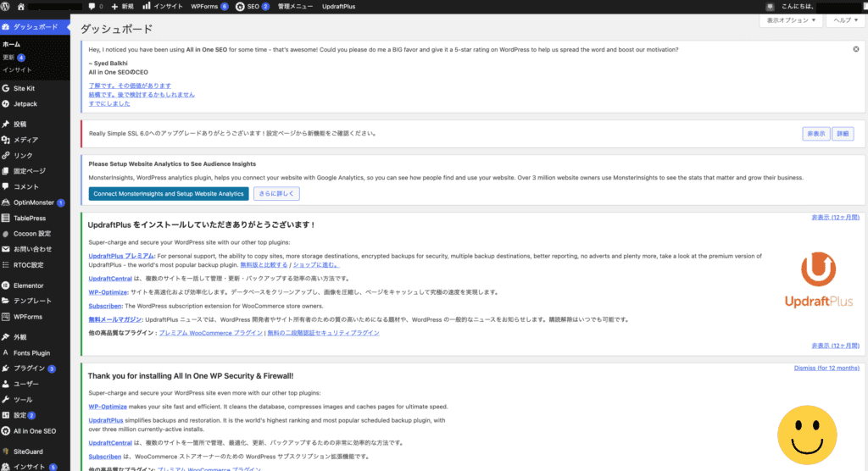Click プレミアム WooCommerce プラグイン link
Screen dimensions: 868x471
tap(211, 333)
